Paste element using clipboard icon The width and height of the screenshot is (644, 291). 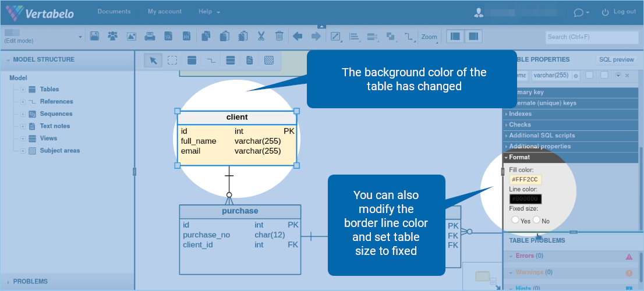224,36
